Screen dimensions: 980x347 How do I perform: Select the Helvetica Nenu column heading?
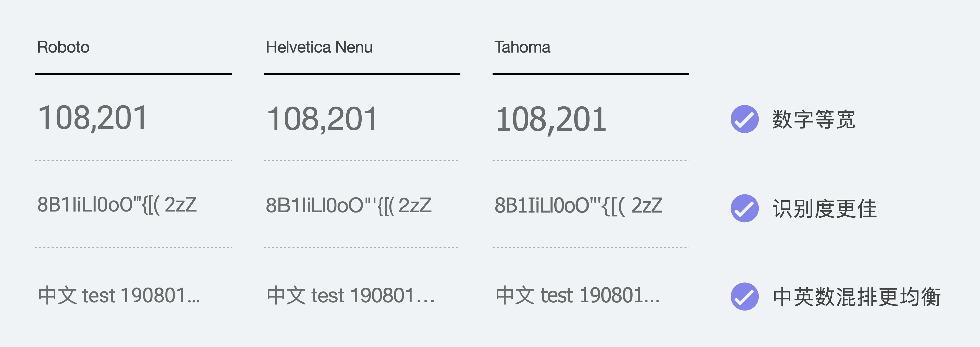(x=319, y=47)
